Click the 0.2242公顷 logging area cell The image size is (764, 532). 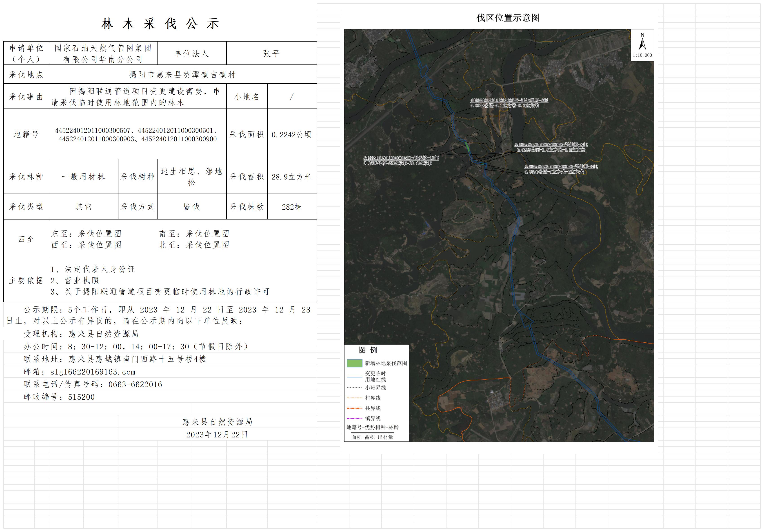(x=291, y=134)
